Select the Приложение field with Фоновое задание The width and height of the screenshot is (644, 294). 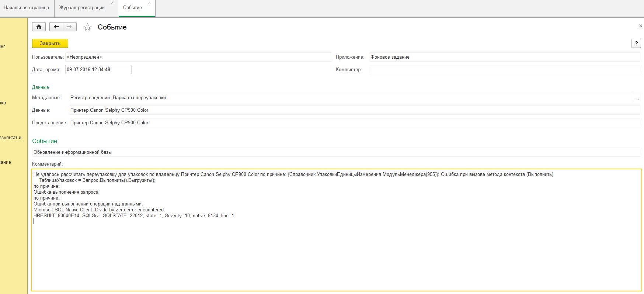point(504,57)
